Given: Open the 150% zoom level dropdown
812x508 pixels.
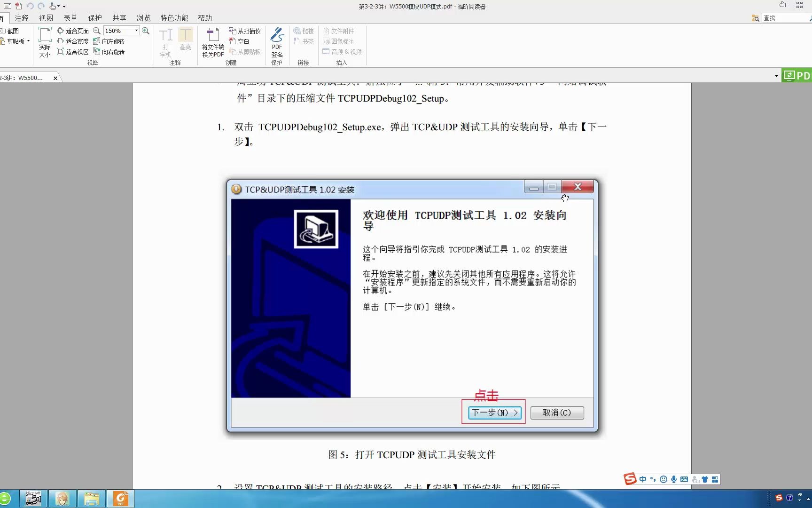Looking at the screenshot, I should (136, 30).
